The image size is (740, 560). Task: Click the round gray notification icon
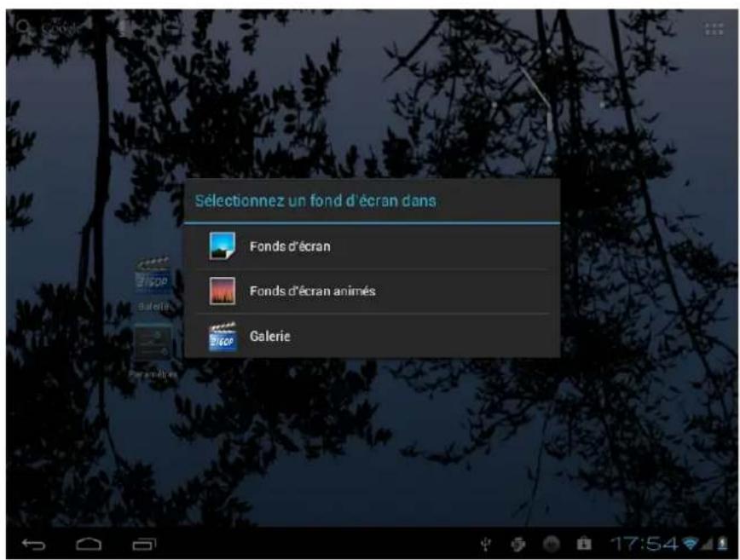[x=551, y=545]
